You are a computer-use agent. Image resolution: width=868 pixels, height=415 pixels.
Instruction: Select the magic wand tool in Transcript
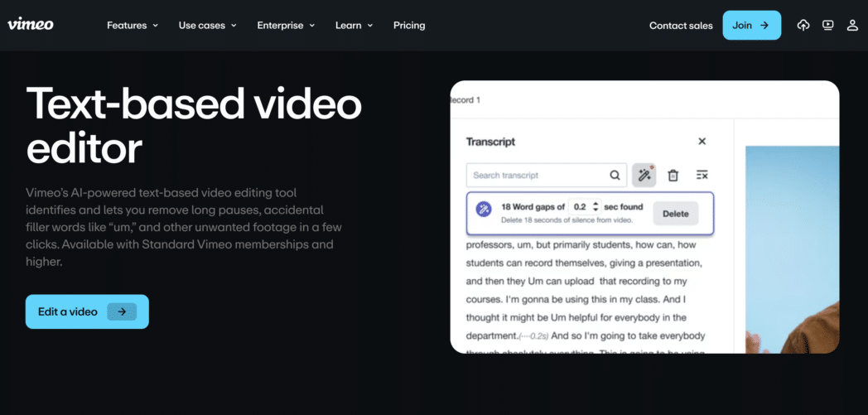point(644,176)
